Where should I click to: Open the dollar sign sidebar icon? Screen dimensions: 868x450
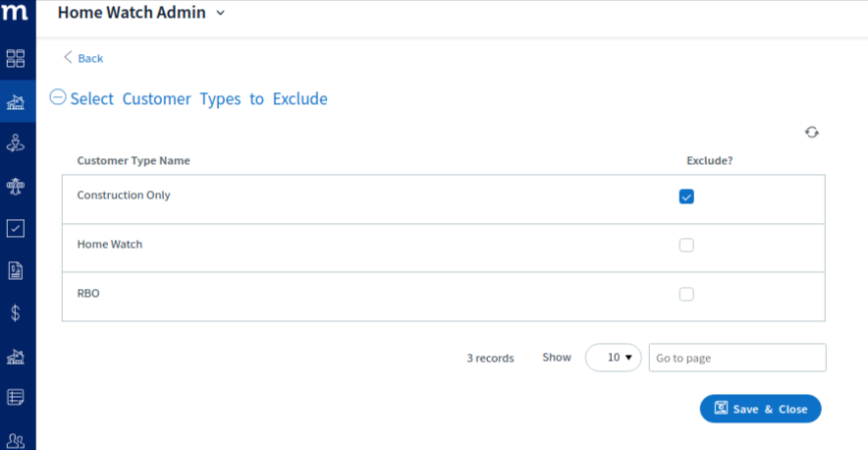click(16, 313)
